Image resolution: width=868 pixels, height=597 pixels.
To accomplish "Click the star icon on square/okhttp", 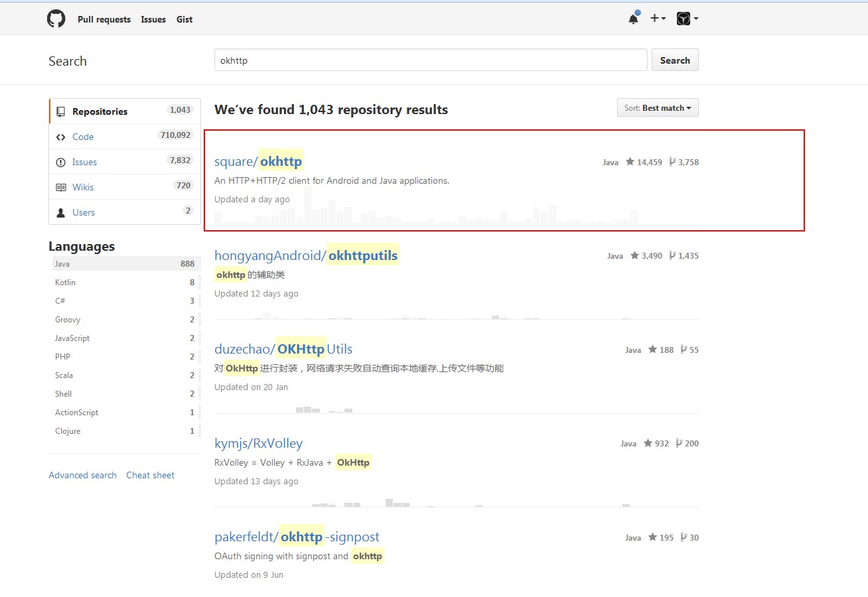I will coord(630,162).
